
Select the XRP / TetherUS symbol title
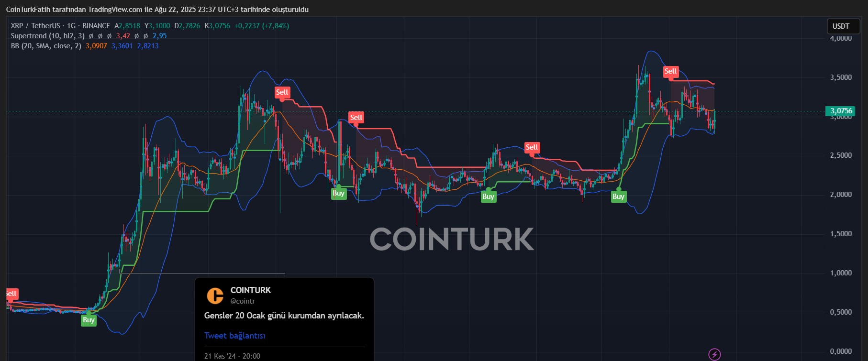click(60, 26)
